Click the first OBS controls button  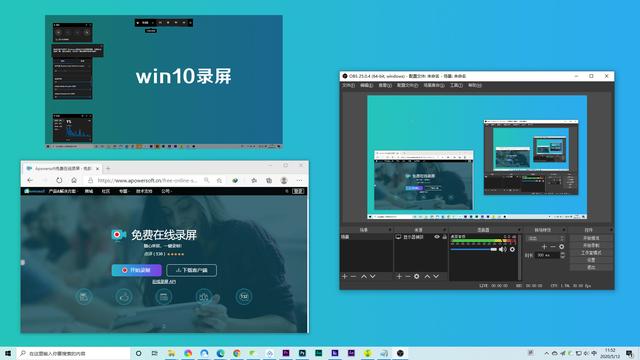tap(591, 238)
